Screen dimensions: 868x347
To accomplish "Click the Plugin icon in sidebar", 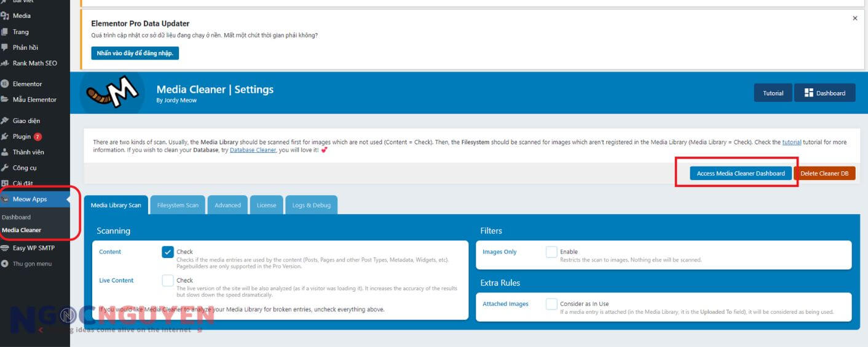I will (5, 136).
